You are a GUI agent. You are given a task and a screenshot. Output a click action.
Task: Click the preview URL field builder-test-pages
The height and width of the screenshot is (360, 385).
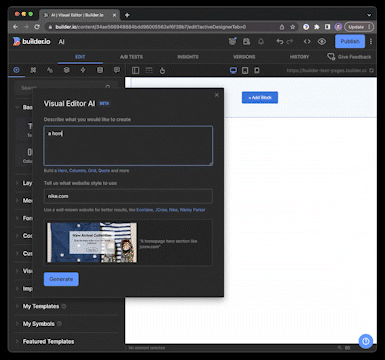point(326,70)
